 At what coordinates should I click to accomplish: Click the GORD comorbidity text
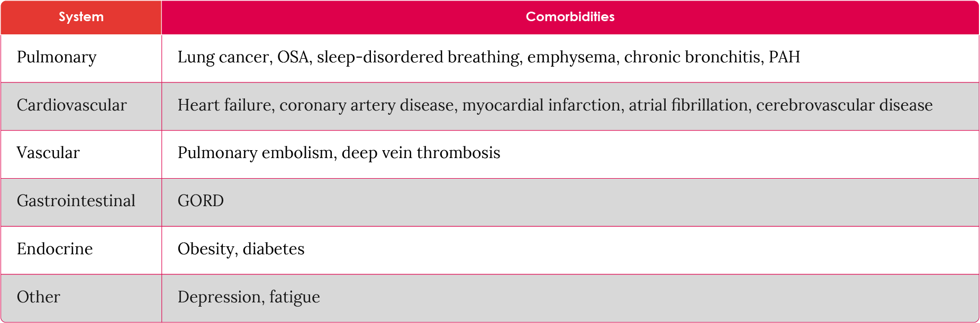tap(201, 201)
